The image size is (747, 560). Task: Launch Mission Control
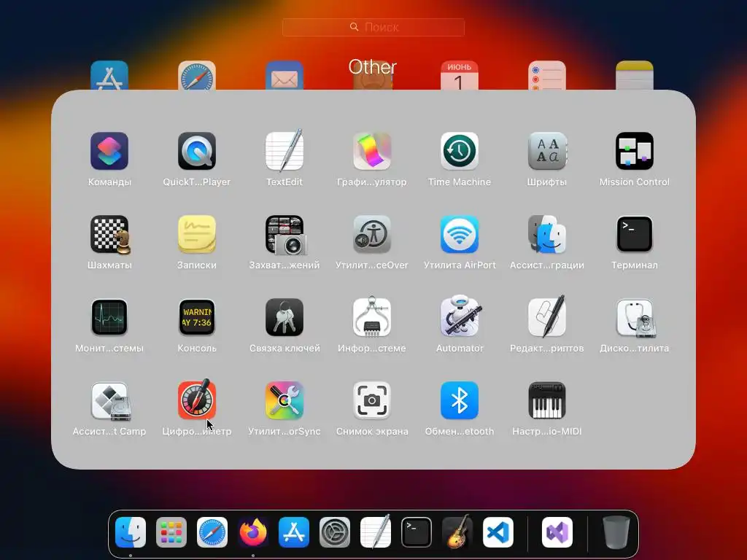(635, 151)
